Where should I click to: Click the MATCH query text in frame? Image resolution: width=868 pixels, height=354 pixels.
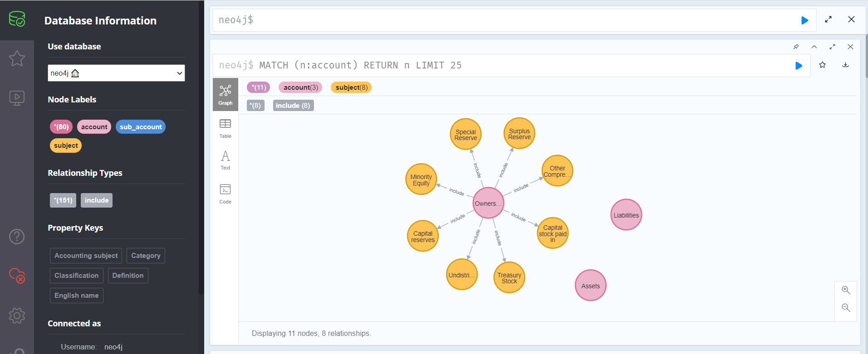pos(360,65)
